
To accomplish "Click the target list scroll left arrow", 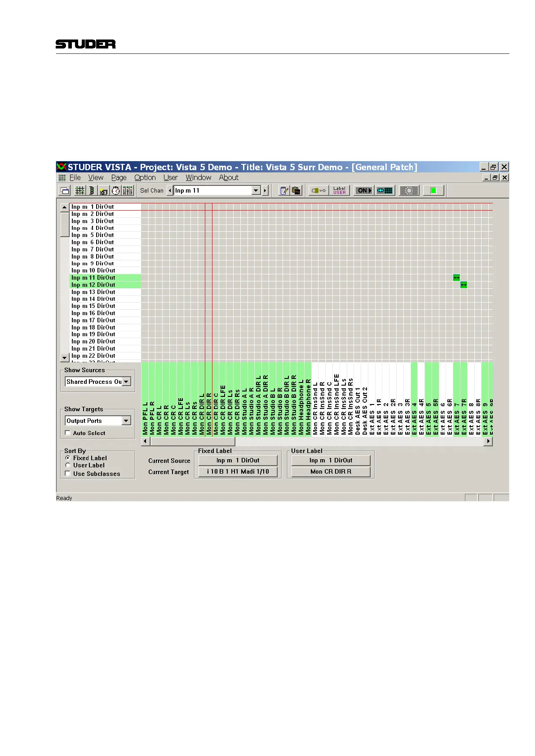I will (146, 441).
